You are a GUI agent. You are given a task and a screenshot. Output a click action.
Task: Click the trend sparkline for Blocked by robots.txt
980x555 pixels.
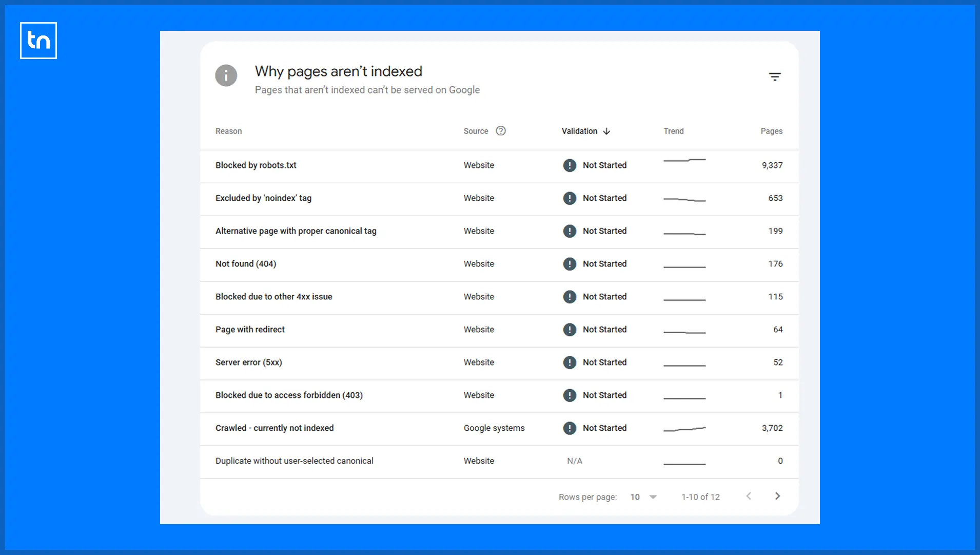684,160
